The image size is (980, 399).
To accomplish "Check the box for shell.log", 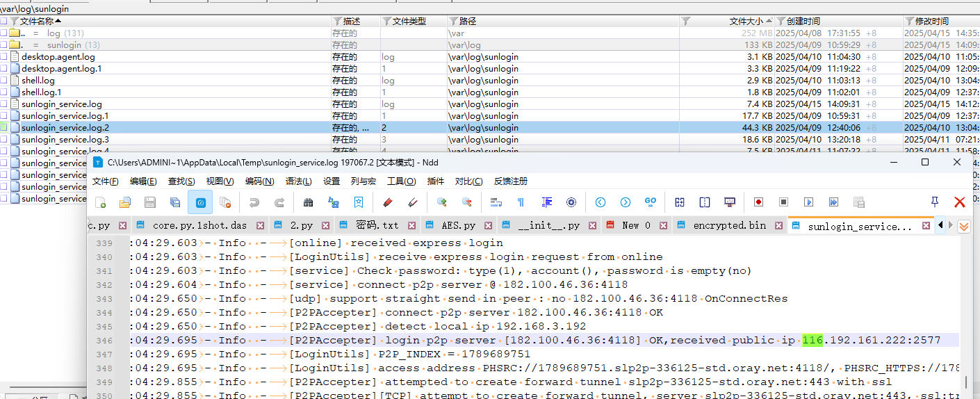I will point(4,81).
